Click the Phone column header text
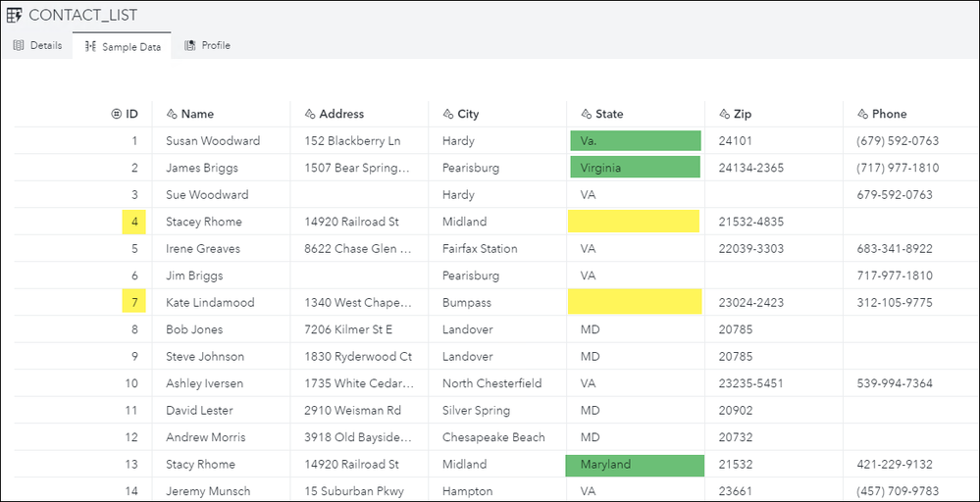 click(889, 114)
